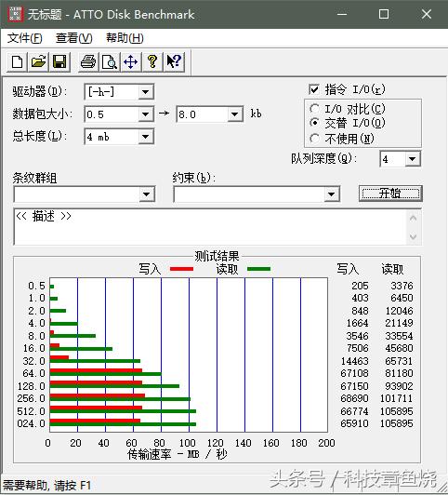Minimize the ATTO Disk Benchmark window
This screenshot has width=448, height=495.
tap(342, 14)
